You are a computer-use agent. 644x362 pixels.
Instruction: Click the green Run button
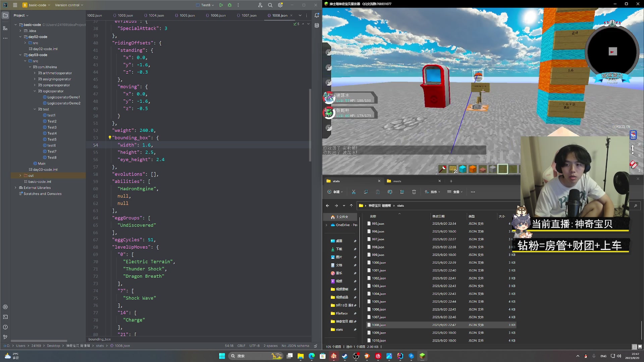(x=221, y=5)
